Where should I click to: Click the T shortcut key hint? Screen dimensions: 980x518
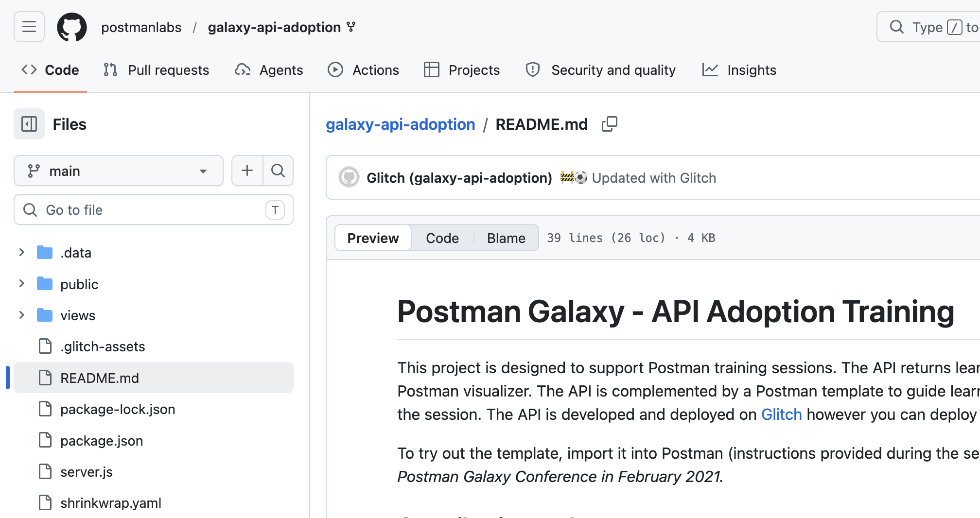[275, 210]
